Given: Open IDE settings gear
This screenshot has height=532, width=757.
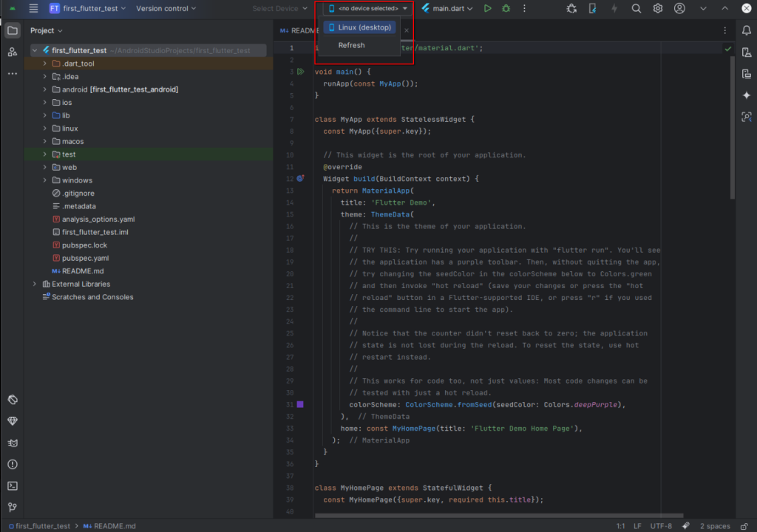Looking at the screenshot, I should 657,8.
